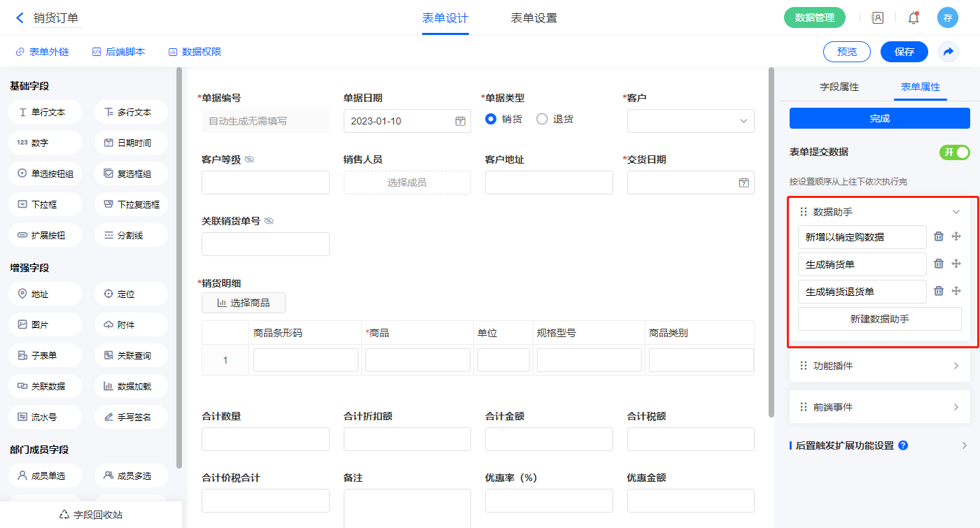Click the contacts icon in top bar
Screen dimensions: 980x528
click(x=877, y=18)
